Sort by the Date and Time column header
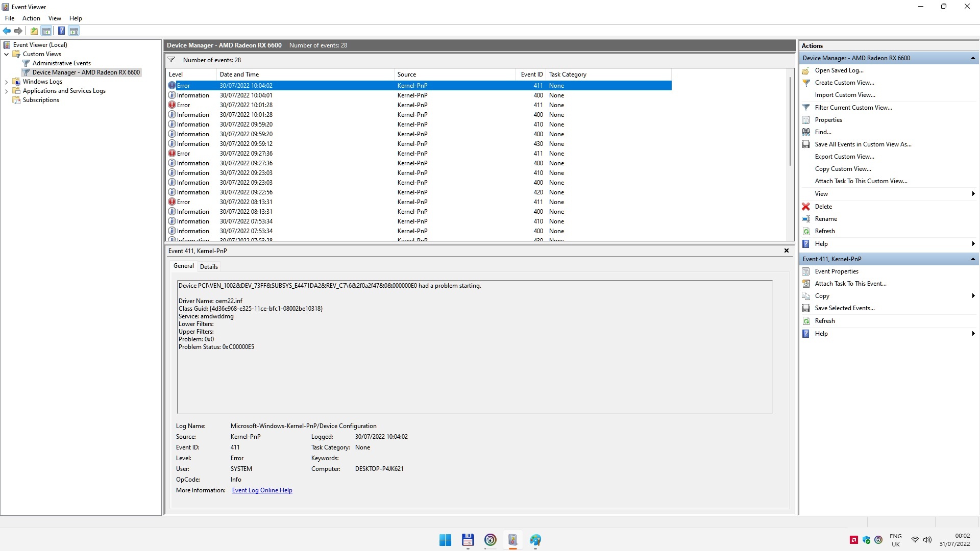This screenshot has height=551, width=980. 305,74
